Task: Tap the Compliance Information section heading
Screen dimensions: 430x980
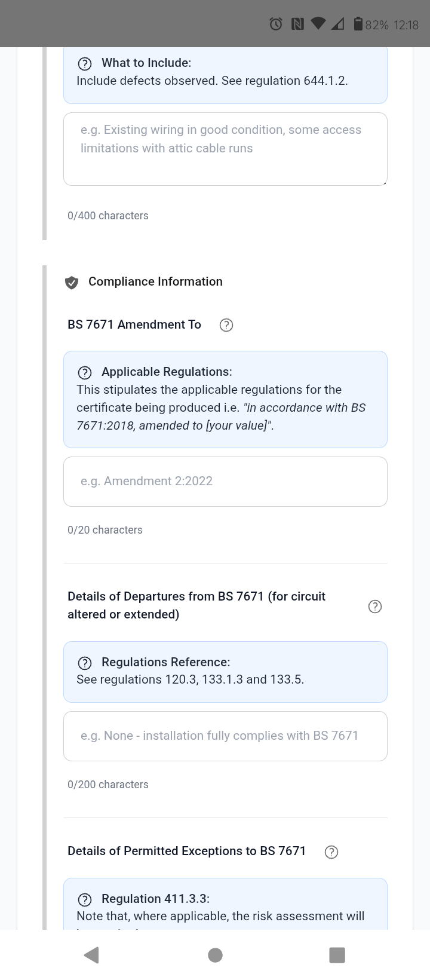Action: (x=155, y=281)
